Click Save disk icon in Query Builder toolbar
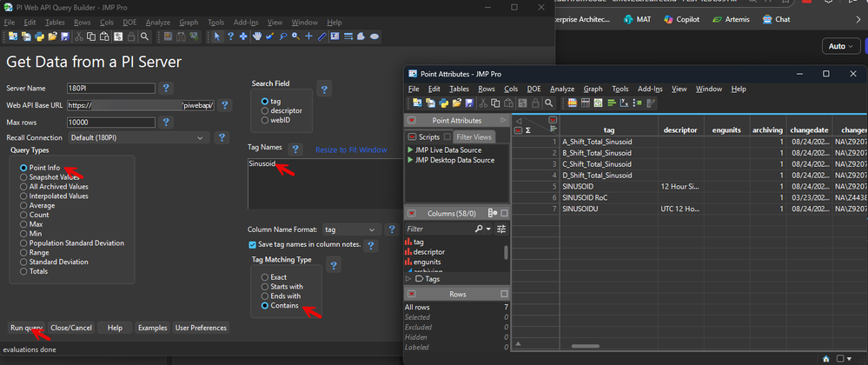868x365 pixels. point(65,36)
